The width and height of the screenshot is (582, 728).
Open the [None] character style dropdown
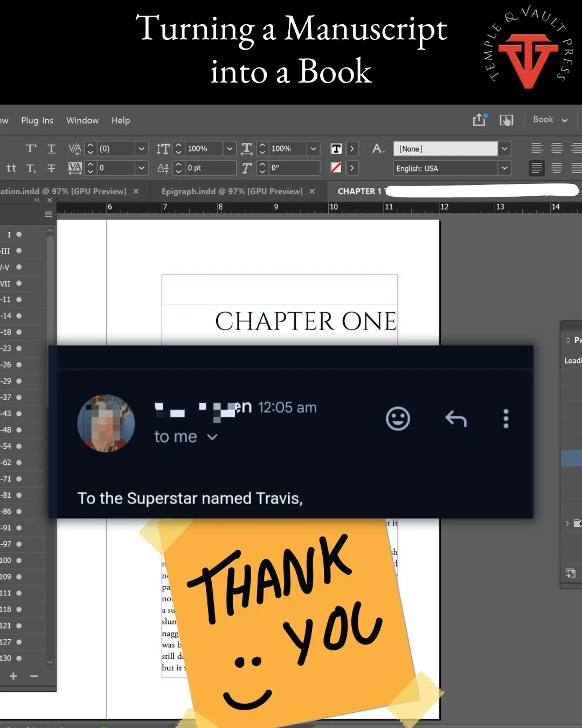(x=504, y=148)
